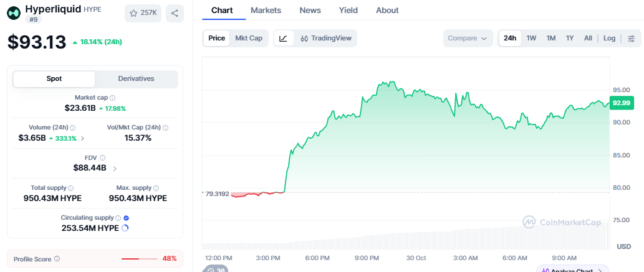Click the $88.44B FDV value
The image size is (644, 272).
pos(90,168)
